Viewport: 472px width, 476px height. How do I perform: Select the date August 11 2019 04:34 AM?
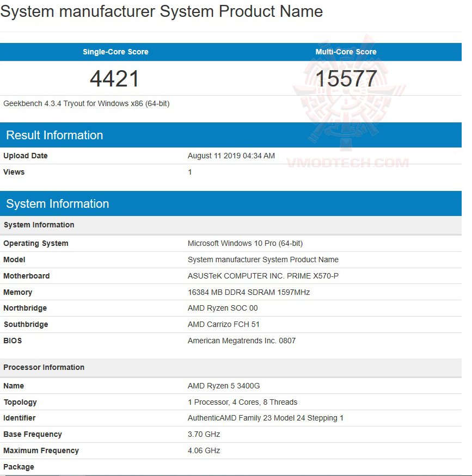pos(231,156)
